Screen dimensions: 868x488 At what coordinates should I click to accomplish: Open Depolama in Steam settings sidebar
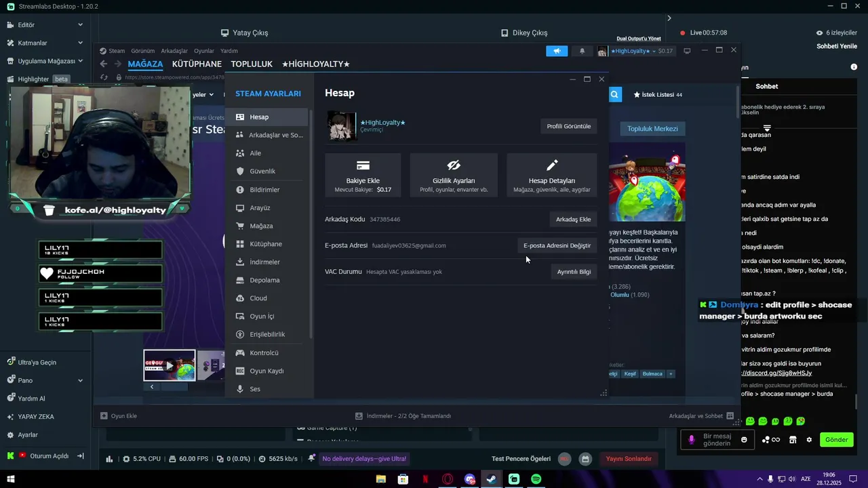click(267, 280)
